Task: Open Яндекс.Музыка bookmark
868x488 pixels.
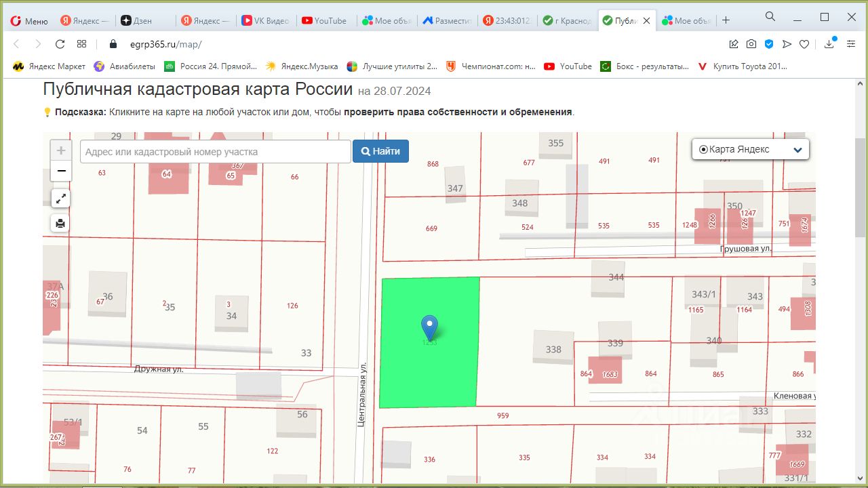Action: (x=302, y=66)
